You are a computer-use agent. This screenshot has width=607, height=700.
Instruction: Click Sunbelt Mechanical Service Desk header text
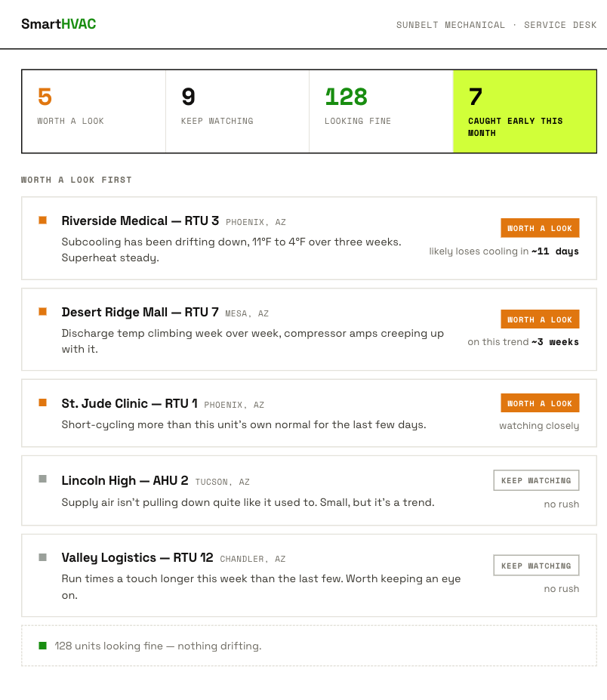(496, 25)
